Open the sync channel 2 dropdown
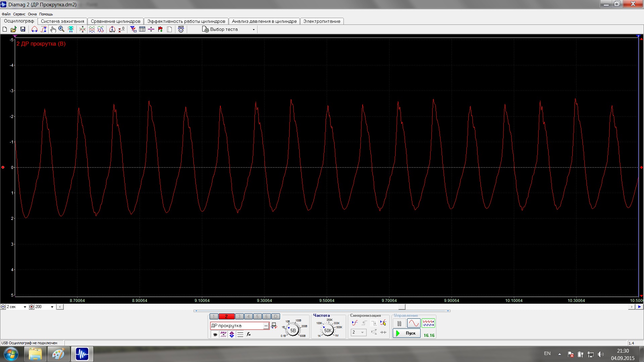Image resolution: width=644 pixels, height=362 pixels. click(x=359, y=332)
